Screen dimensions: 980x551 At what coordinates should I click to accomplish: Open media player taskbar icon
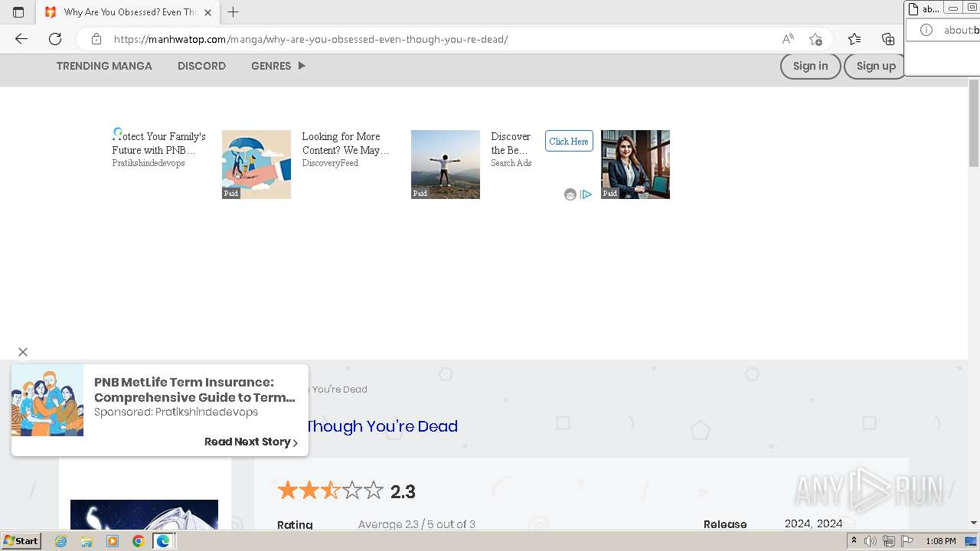(113, 541)
